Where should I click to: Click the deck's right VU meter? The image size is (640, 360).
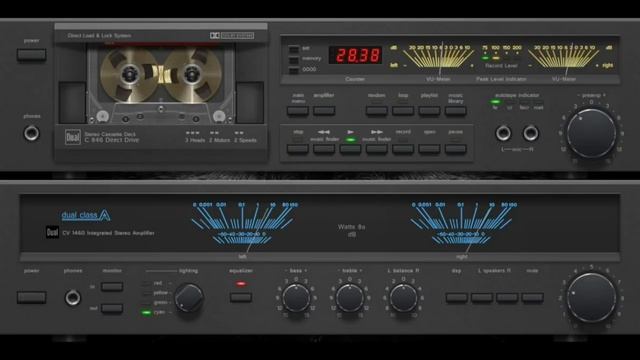click(x=565, y=57)
